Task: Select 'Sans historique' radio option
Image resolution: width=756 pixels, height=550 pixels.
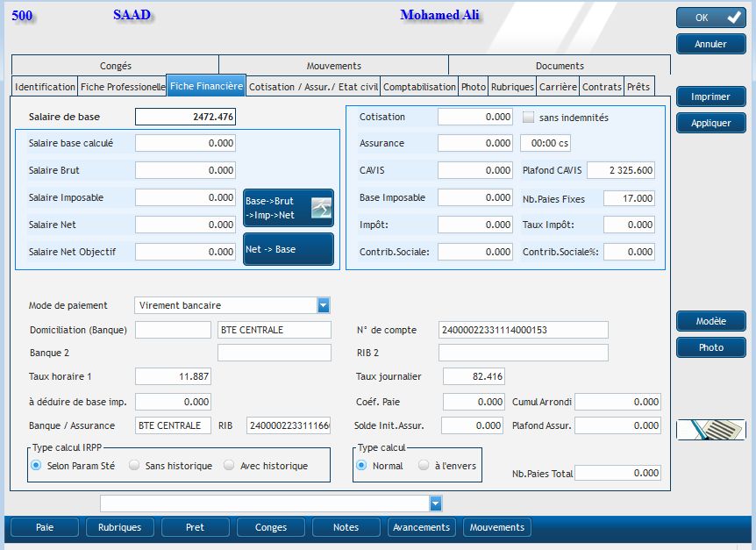Action: (x=134, y=466)
